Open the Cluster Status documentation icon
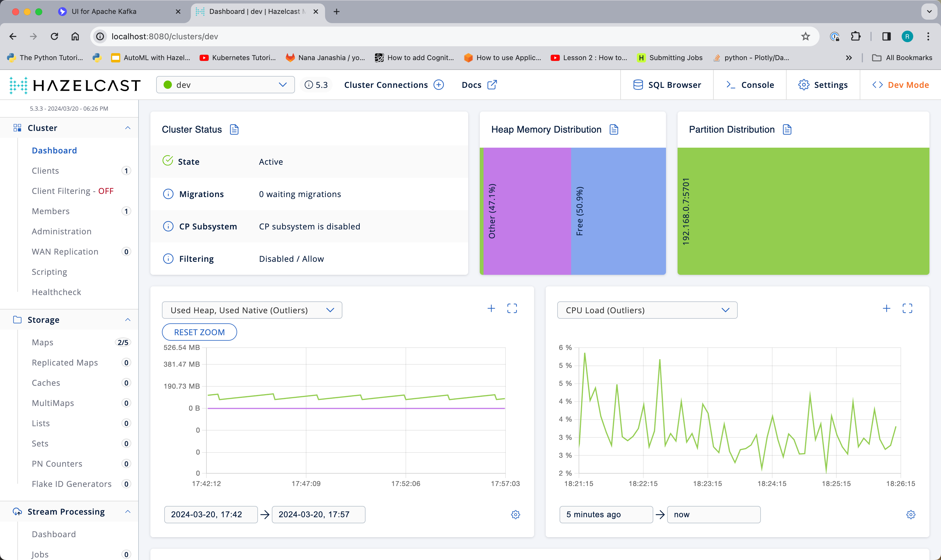Viewport: 941px width, 560px height. [x=234, y=129]
